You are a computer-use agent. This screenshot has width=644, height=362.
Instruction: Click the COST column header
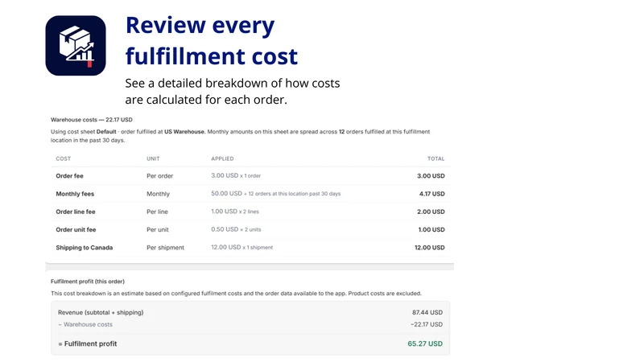pos(64,158)
